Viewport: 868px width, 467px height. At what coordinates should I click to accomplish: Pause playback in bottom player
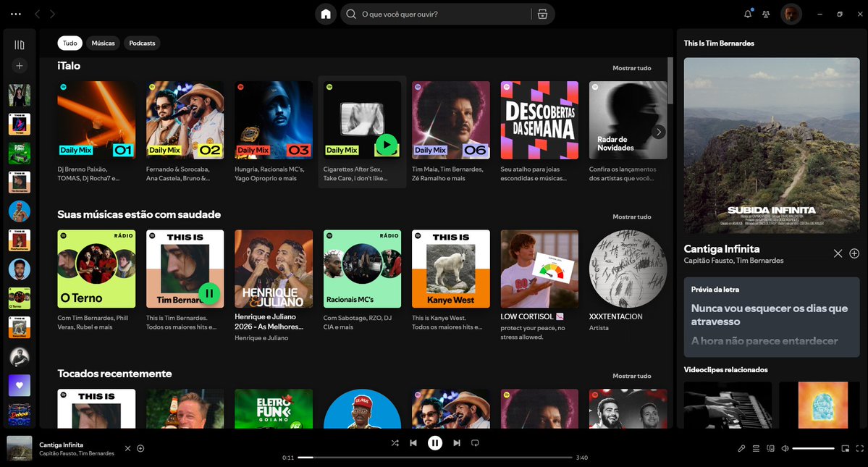(435, 443)
